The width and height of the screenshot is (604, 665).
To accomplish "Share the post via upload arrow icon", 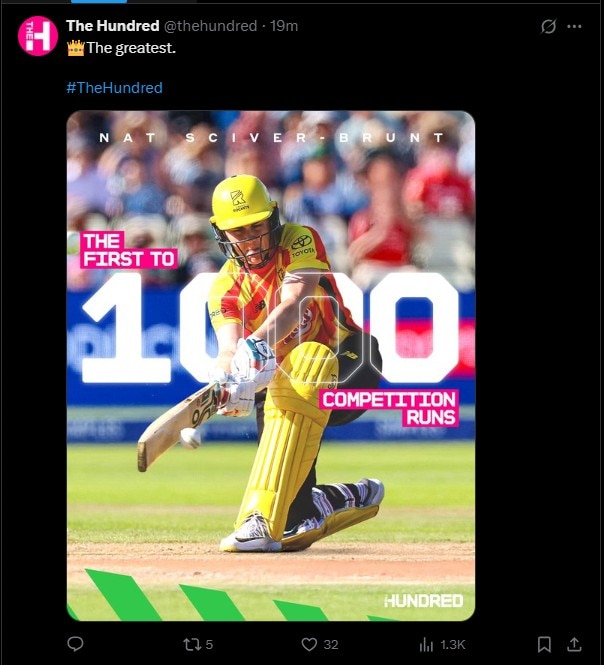I will point(574,644).
